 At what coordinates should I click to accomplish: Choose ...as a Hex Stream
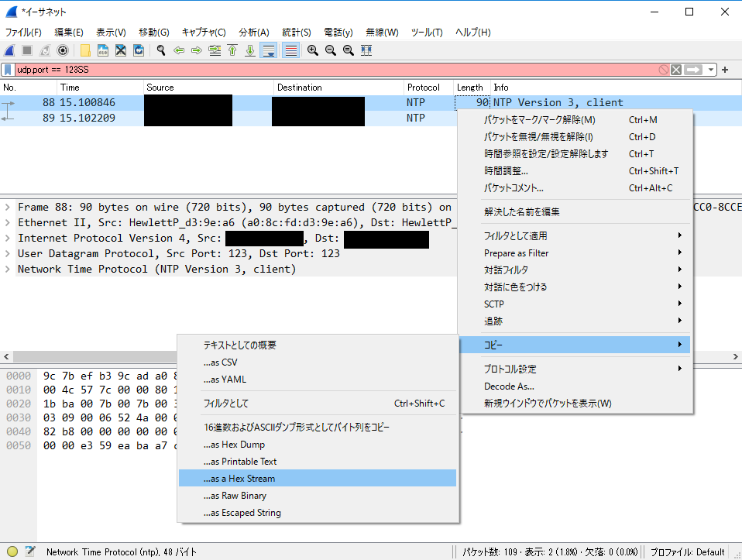click(317, 478)
